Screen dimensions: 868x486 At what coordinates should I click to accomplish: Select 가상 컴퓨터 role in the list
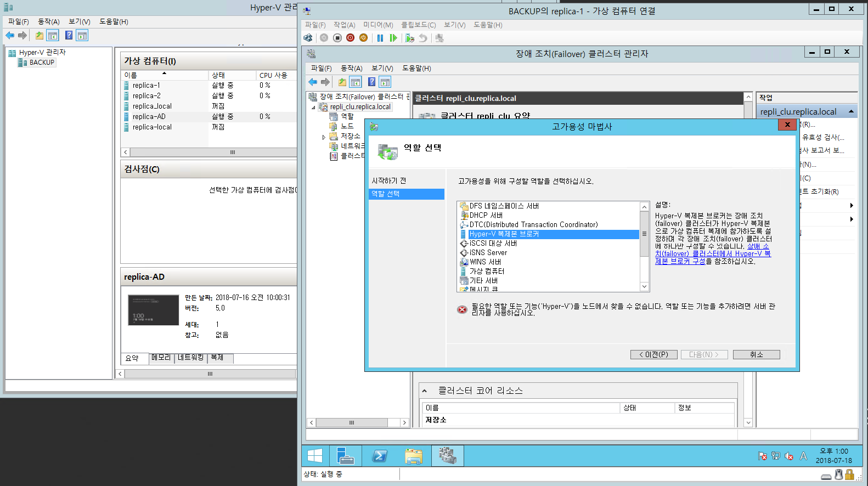487,272
